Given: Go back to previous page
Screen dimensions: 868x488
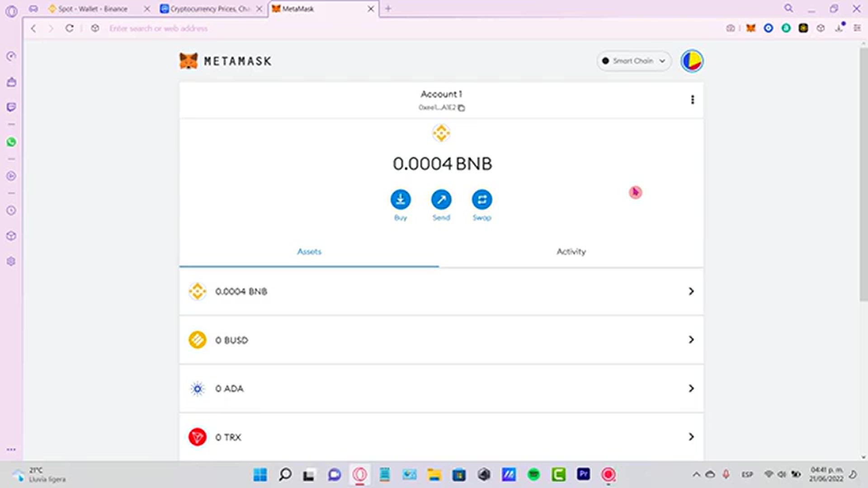Looking at the screenshot, I should coord(33,28).
